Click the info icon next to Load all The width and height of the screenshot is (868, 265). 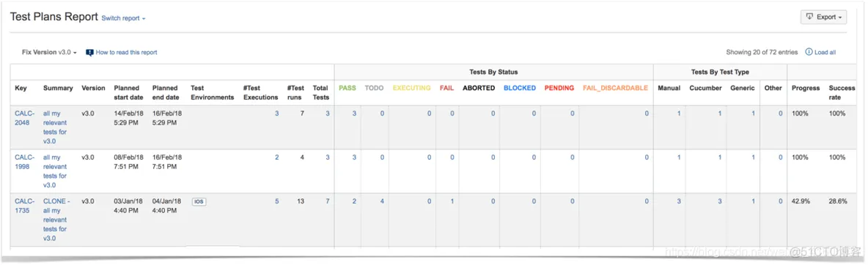[x=809, y=52]
